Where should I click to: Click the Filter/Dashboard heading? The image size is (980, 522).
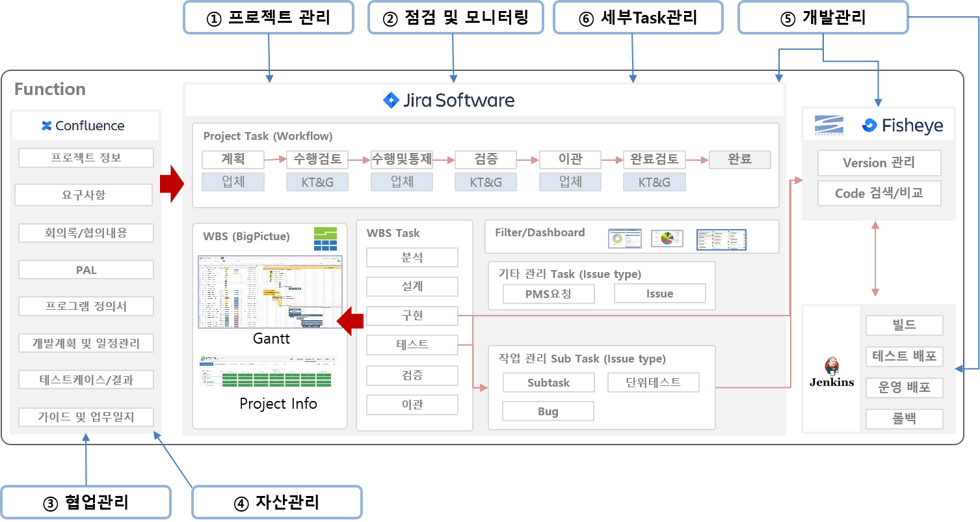pyautogui.click(x=540, y=232)
